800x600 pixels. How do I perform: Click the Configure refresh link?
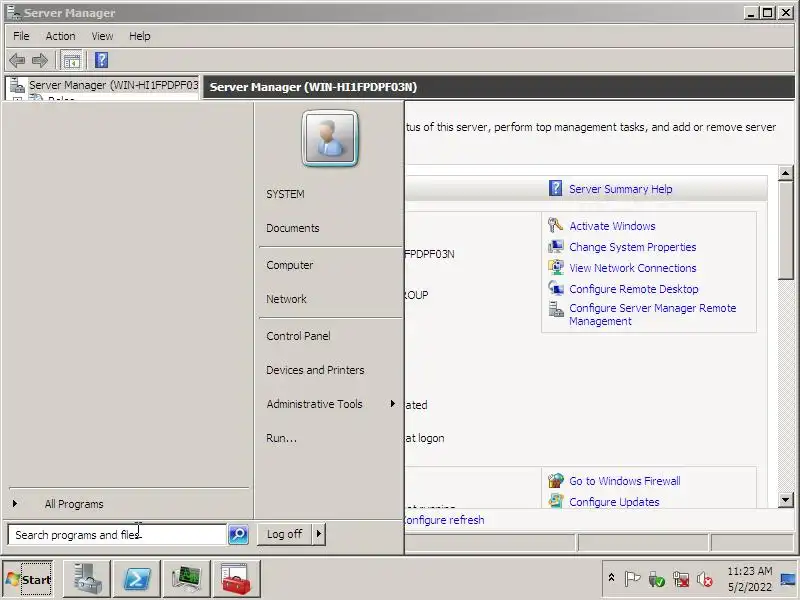[x=444, y=520]
